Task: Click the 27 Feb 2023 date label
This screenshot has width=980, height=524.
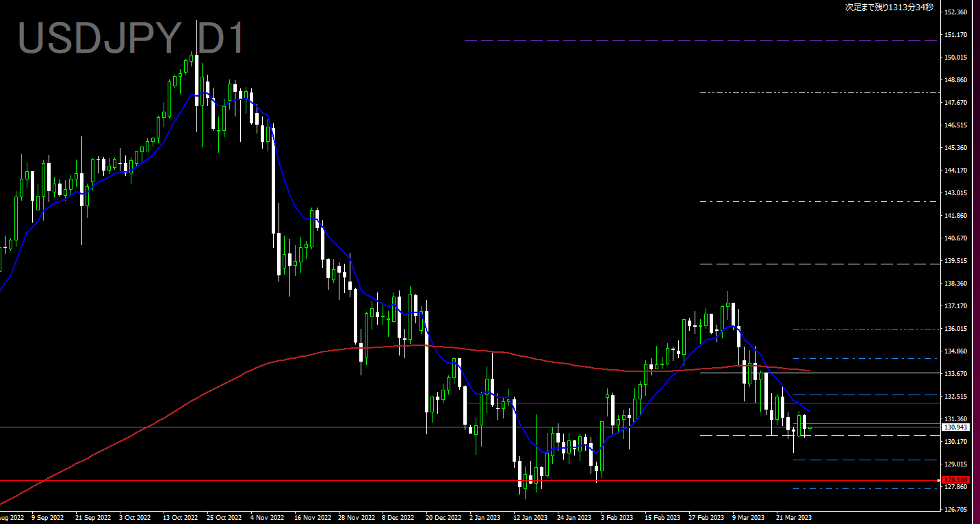Action: tap(706, 519)
